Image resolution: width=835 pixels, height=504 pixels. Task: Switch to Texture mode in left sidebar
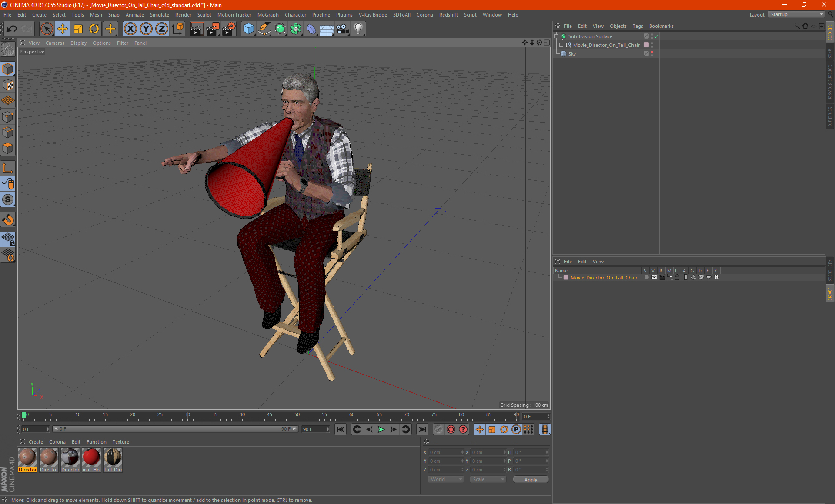coord(8,85)
